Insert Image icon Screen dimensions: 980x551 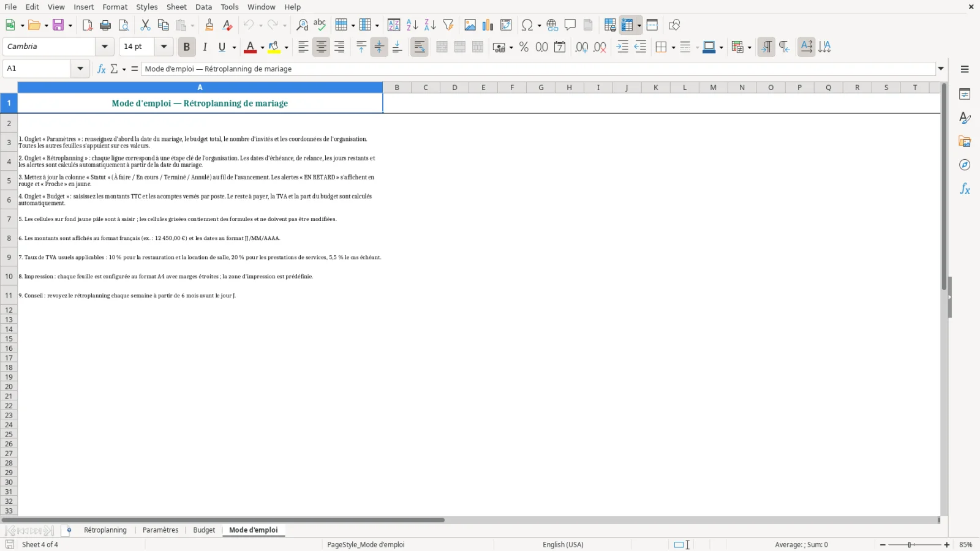pyautogui.click(x=470, y=25)
